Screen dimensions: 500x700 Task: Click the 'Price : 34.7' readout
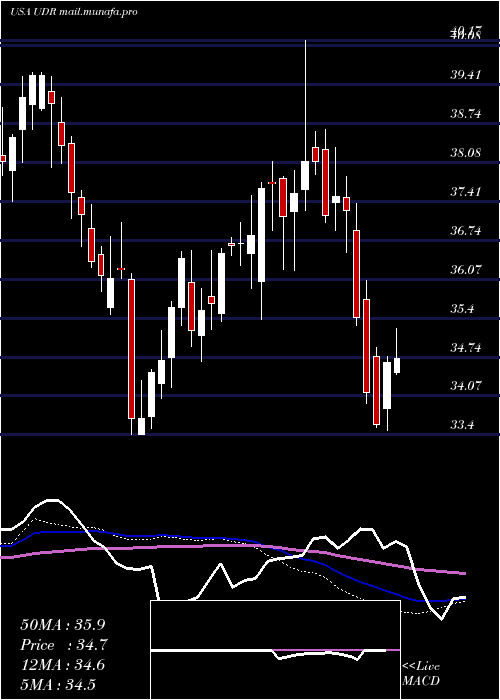coord(63,645)
